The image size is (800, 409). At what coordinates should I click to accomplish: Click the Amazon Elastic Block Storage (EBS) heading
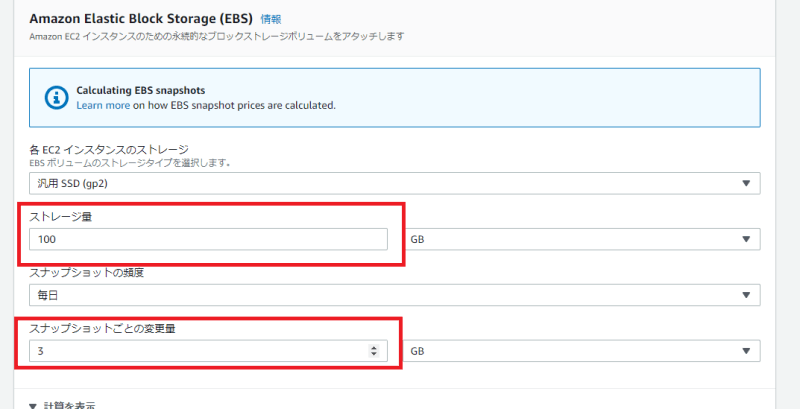141,19
